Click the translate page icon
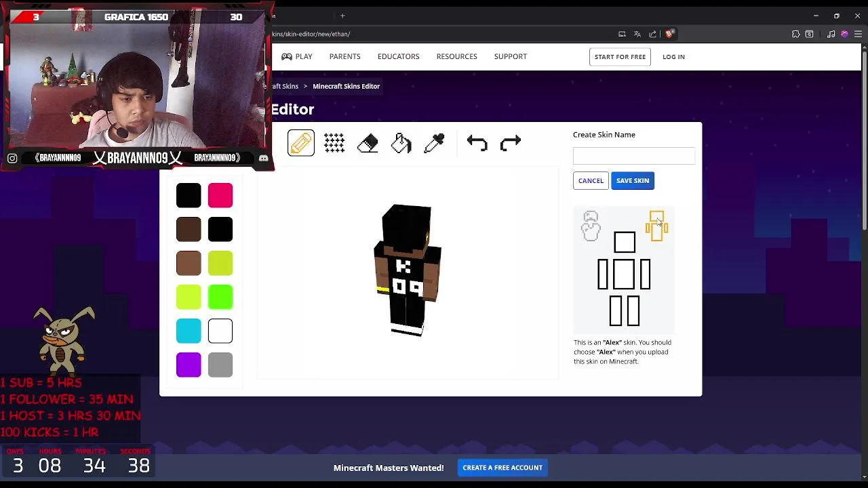 point(637,34)
